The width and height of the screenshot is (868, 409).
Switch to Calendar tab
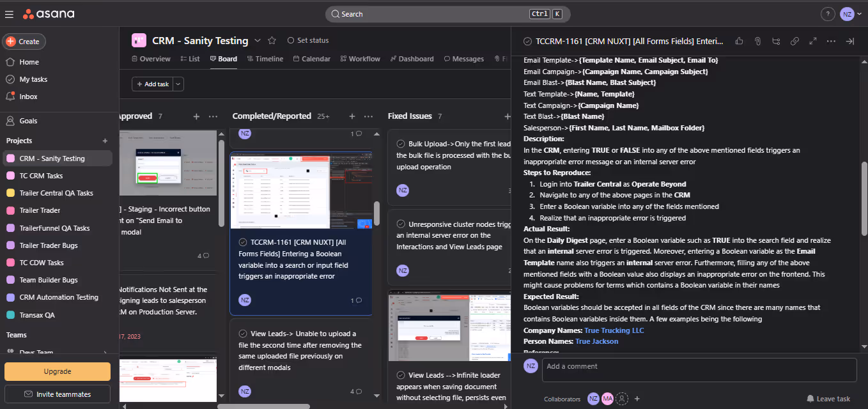(311, 59)
